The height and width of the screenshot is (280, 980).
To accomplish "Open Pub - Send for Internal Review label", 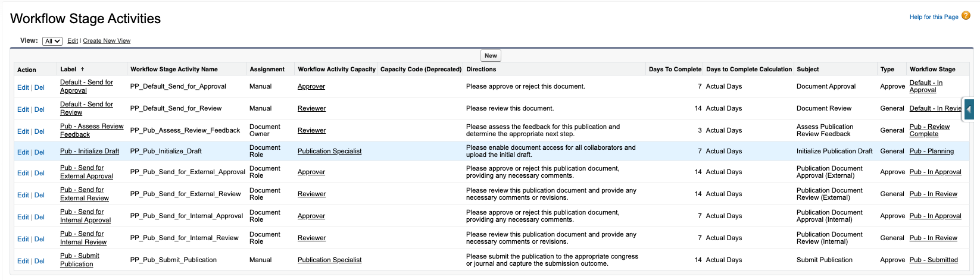I will coord(83,238).
